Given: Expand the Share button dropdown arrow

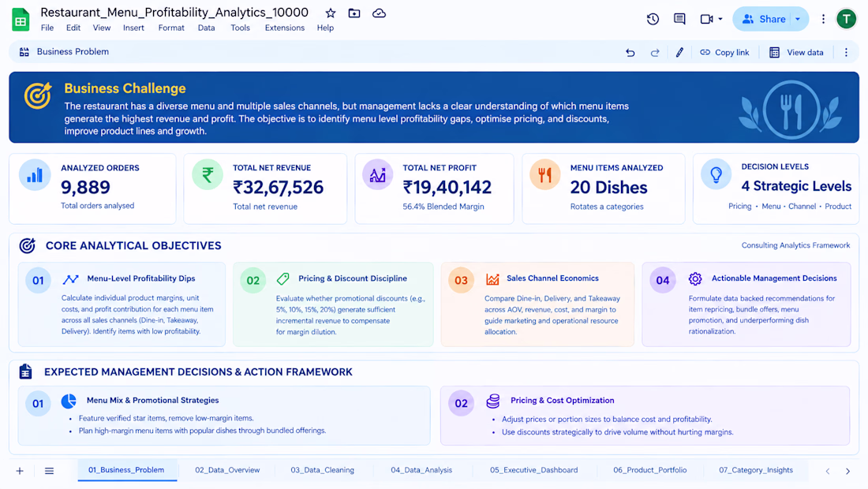Looking at the screenshot, I should click(x=798, y=20).
